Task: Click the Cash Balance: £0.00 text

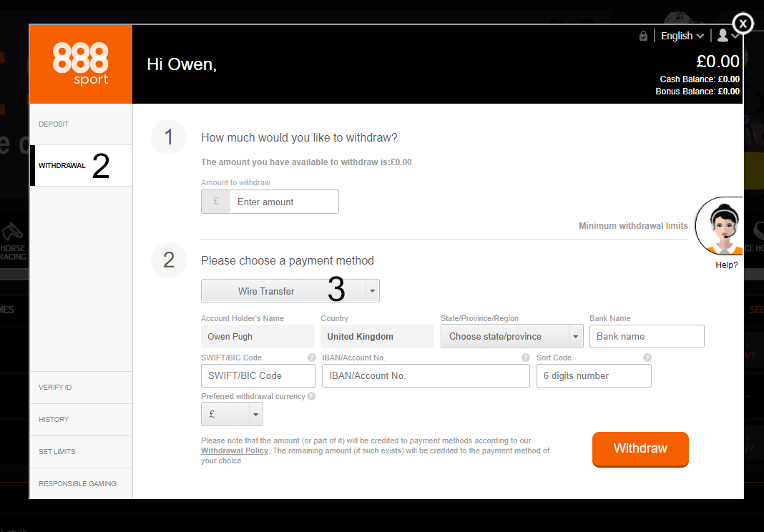Action: point(700,79)
